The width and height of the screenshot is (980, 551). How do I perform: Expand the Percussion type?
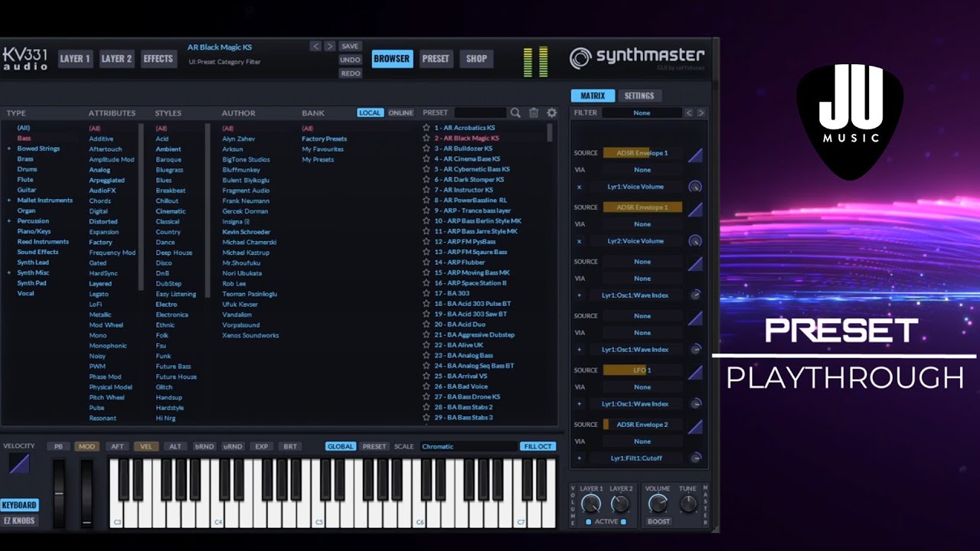point(9,221)
